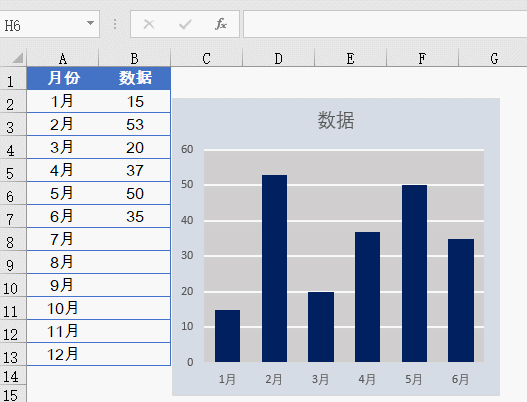Click into the formula bar input
Viewport: 527px width, 402px height.
(x=385, y=24)
